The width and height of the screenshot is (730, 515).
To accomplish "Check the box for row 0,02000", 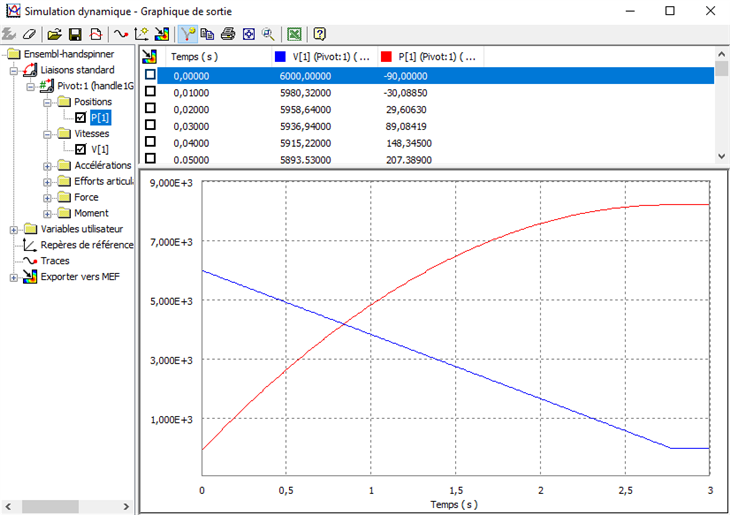I will tap(150, 108).
